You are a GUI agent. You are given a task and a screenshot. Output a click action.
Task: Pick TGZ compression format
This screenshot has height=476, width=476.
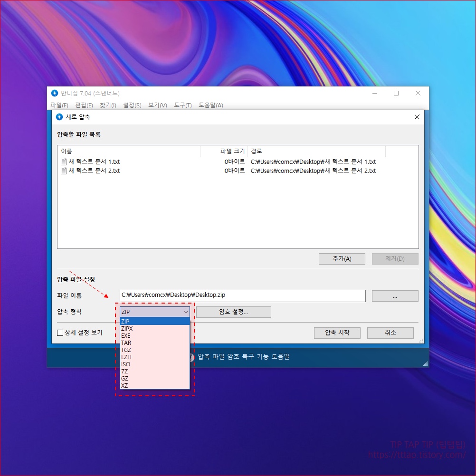(x=155, y=350)
